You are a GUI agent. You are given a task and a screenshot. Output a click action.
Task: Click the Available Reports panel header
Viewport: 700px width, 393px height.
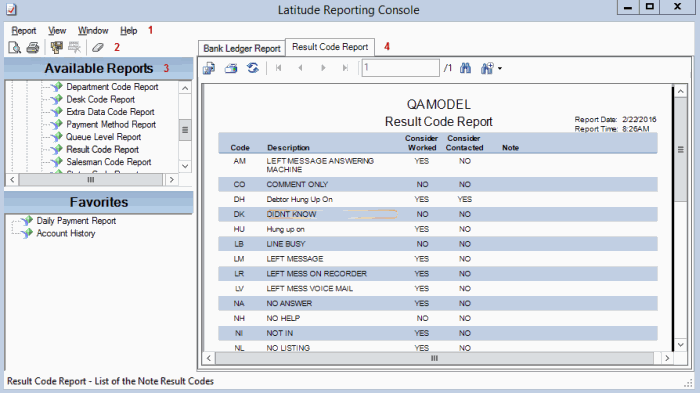click(99, 68)
